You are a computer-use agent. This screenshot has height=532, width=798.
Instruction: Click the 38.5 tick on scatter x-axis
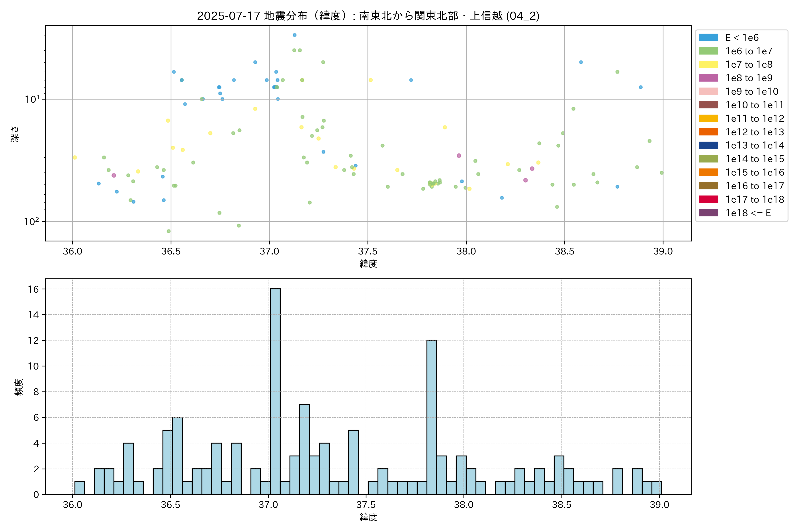564,251
